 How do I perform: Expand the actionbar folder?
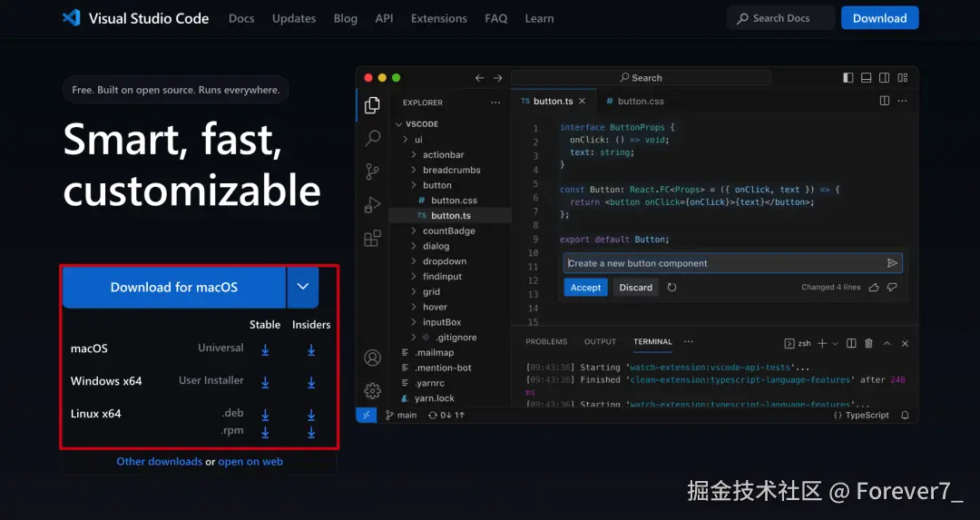pyautogui.click(x=413, y=154)
